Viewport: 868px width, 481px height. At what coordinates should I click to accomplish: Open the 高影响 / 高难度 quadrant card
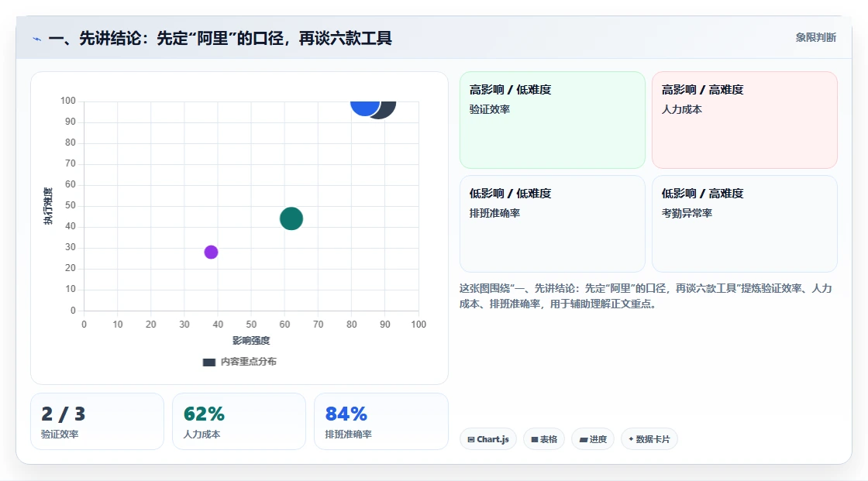(745, 119)
